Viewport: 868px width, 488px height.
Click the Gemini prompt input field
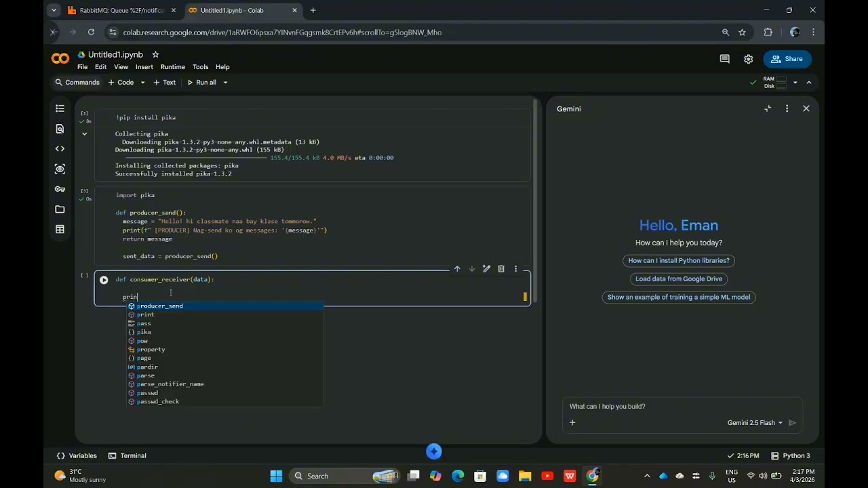point(682,406)
